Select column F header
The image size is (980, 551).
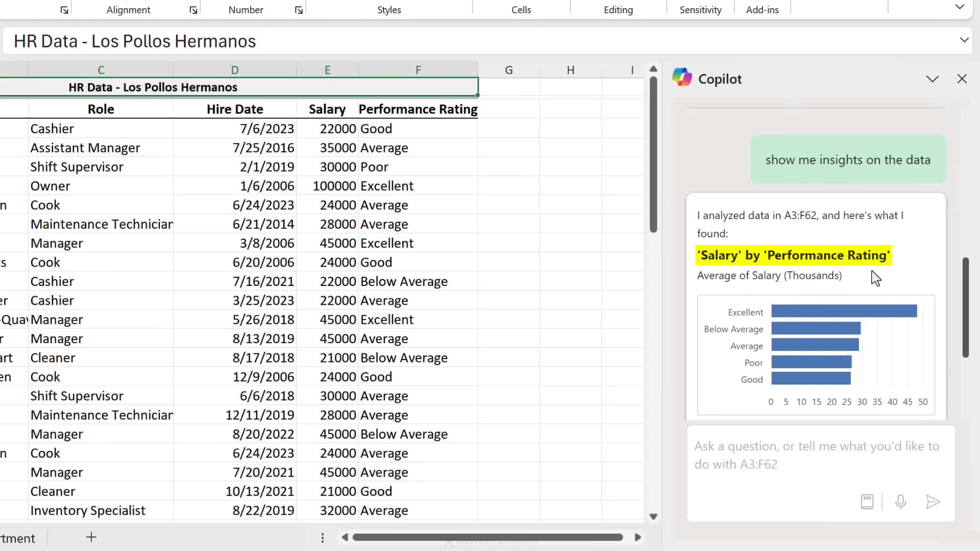[418, 70]
